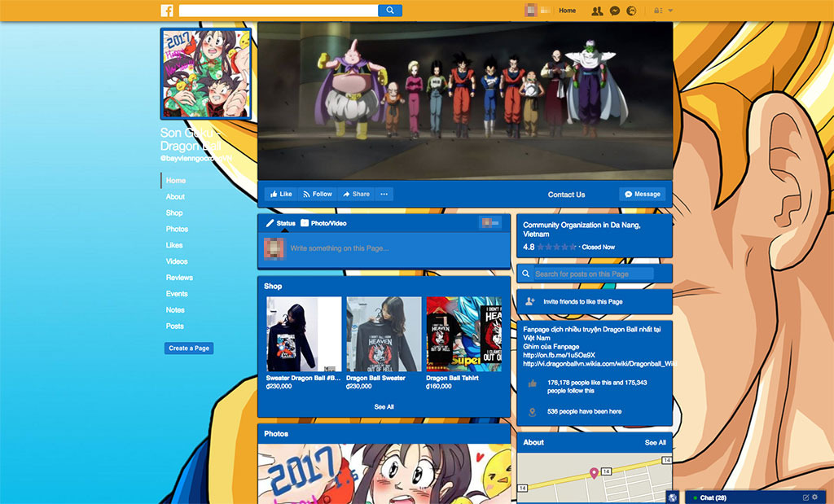This screenshot has width=834, height=504.
Task: Open the http://on.fb.me/1u5Oa9X link
Action: coord(559,355)
